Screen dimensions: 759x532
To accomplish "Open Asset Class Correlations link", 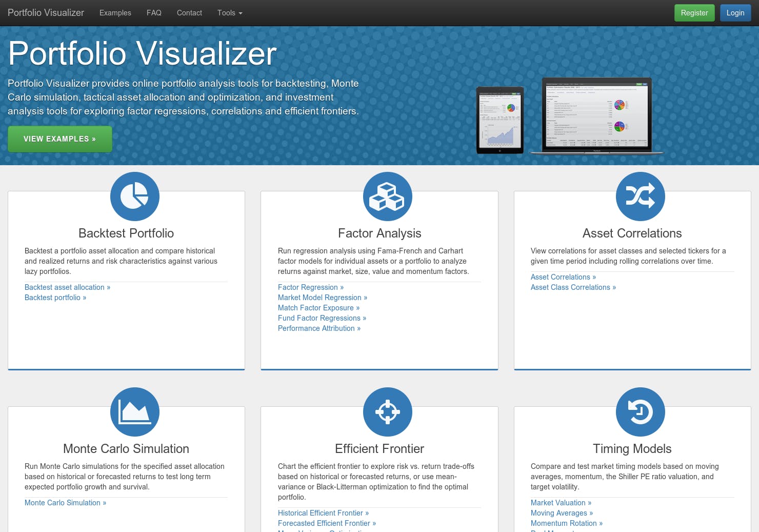I will [x=573, y=287].
